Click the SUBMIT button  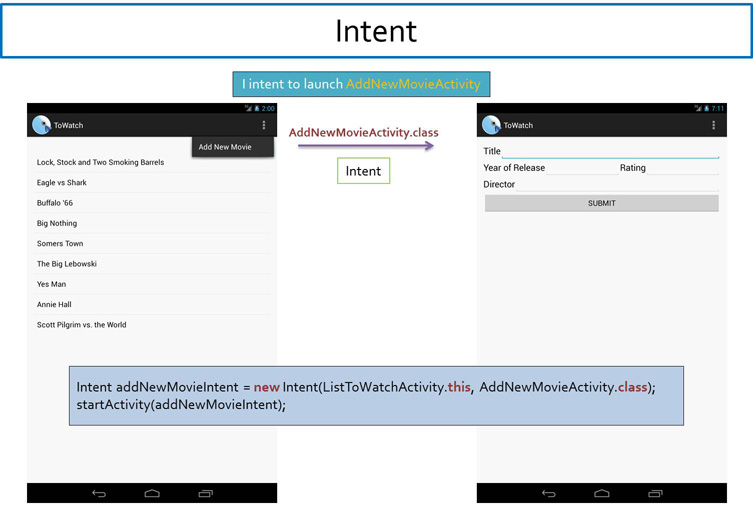[x=601, y=203]
